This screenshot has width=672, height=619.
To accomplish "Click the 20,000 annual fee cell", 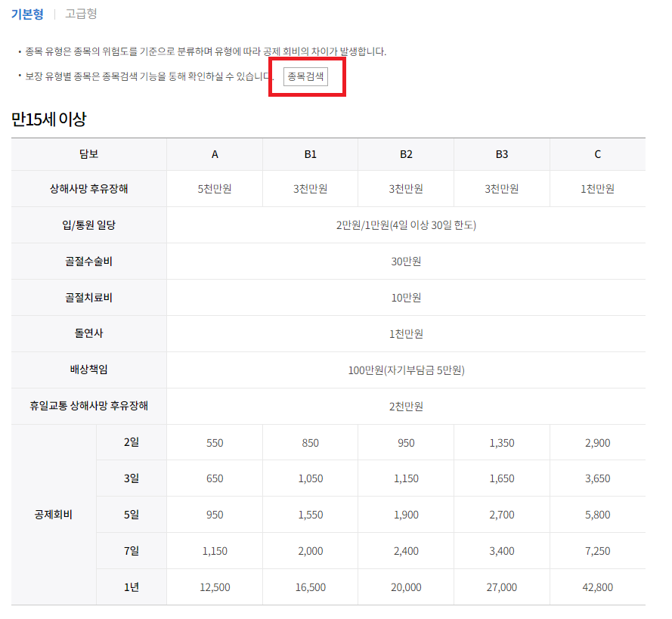I will pyautogui.click(x=406, y=587).
